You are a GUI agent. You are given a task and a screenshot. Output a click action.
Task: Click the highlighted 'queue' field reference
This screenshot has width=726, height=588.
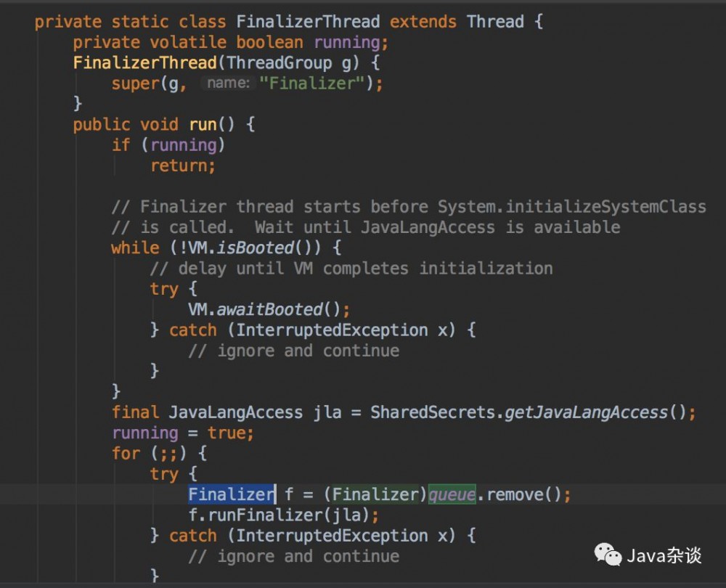(452, 494)
